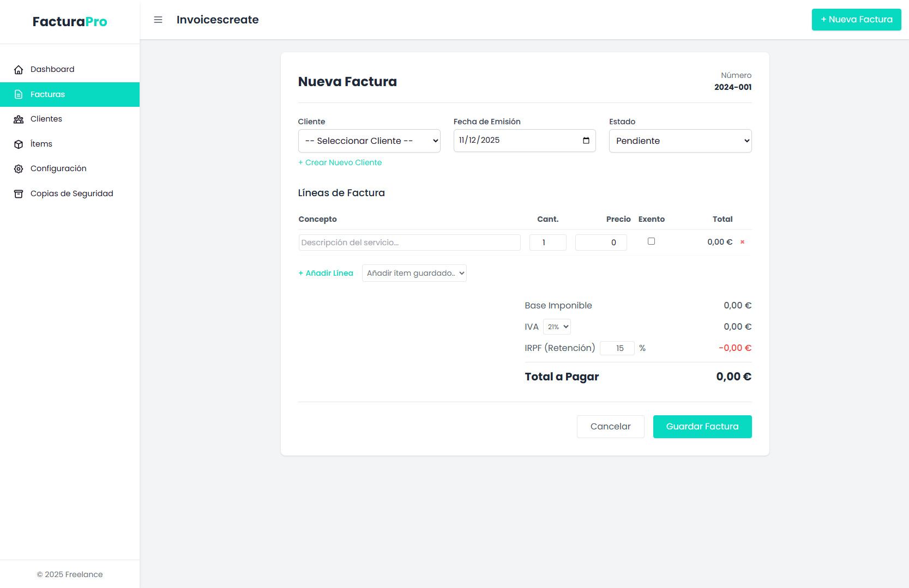This screenshot has height=588, width=909.
Task: Click the IRPF retention percentage field
Action: click(617, 348)
